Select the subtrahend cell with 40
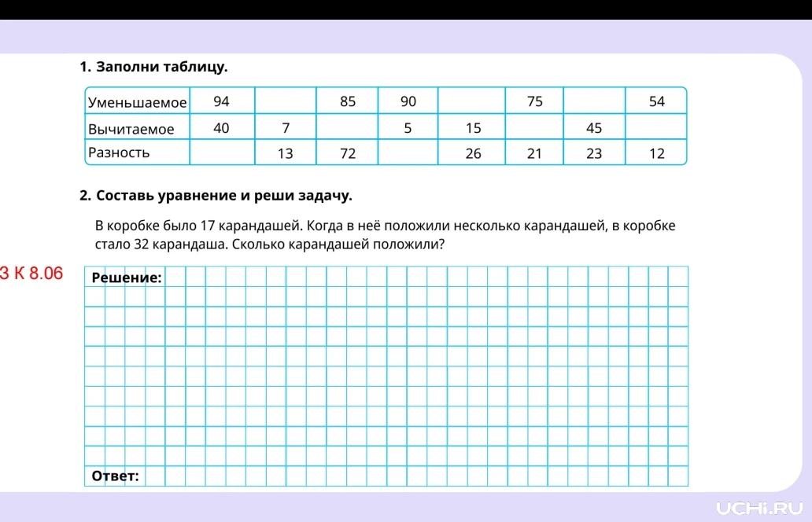The height and width of the screenshot is (522, 812). 222,127
